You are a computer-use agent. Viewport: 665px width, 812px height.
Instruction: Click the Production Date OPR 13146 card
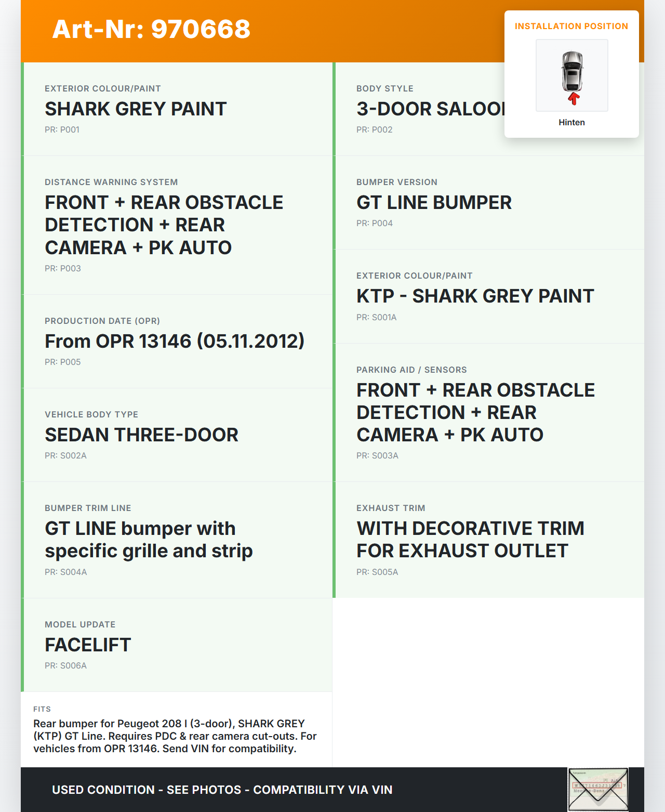[x=177, y=341]
